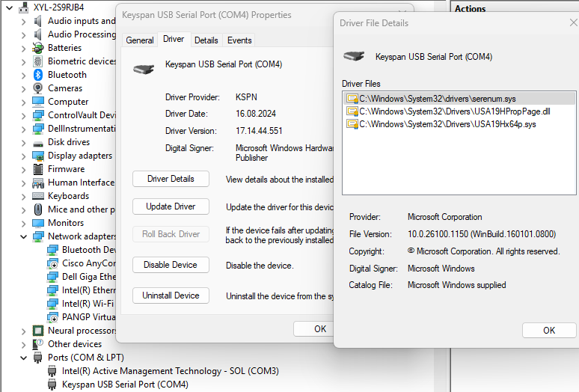This screenshot has width=579, height=392.
Task: Collapse the XYL-2S9RJB4 computer root node
Action: 9,7
